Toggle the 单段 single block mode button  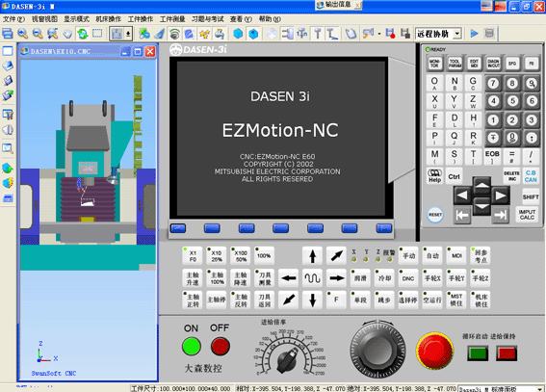tap(360, 301)
